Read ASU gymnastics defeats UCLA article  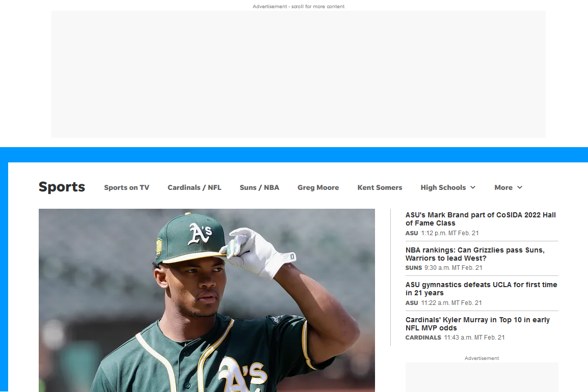point(481,289)
